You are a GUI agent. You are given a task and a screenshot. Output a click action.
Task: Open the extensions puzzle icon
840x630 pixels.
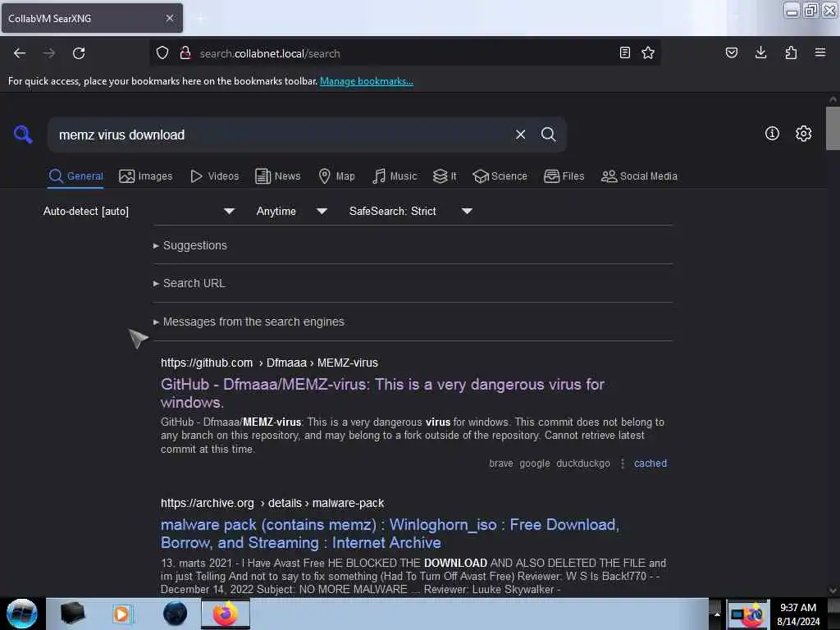(x=791, y=52)
